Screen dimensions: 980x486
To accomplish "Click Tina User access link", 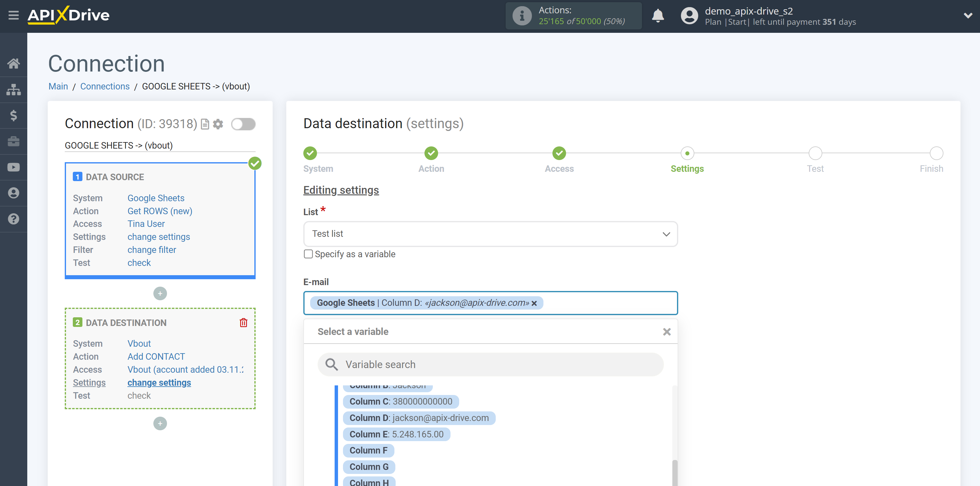I will coord(146,224).
